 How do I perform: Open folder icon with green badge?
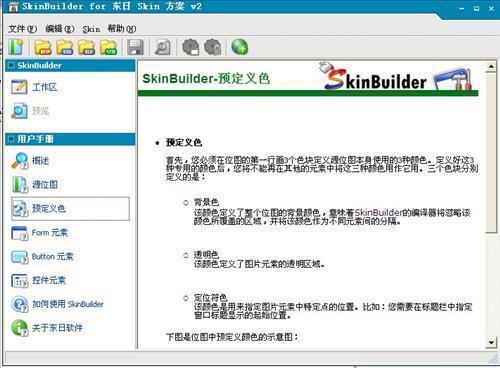point(109,47)
